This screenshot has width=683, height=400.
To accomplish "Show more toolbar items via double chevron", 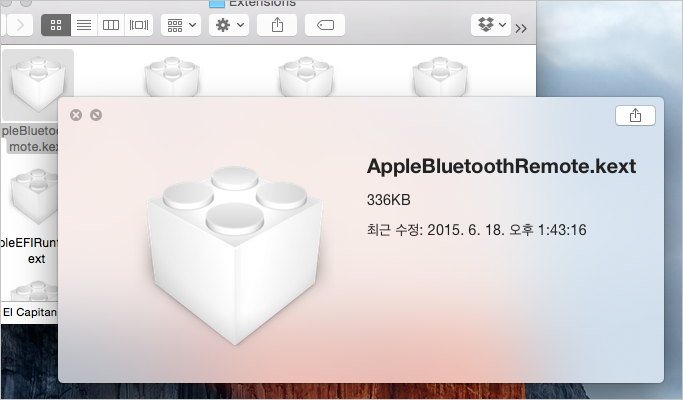I will (x=521, y=29).
